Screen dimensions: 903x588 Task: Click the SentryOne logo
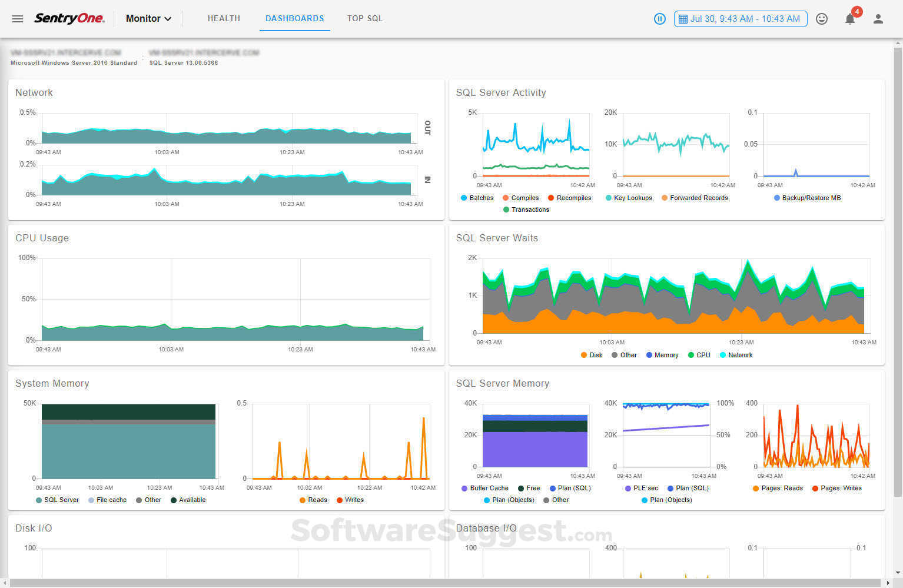[69, 18]
